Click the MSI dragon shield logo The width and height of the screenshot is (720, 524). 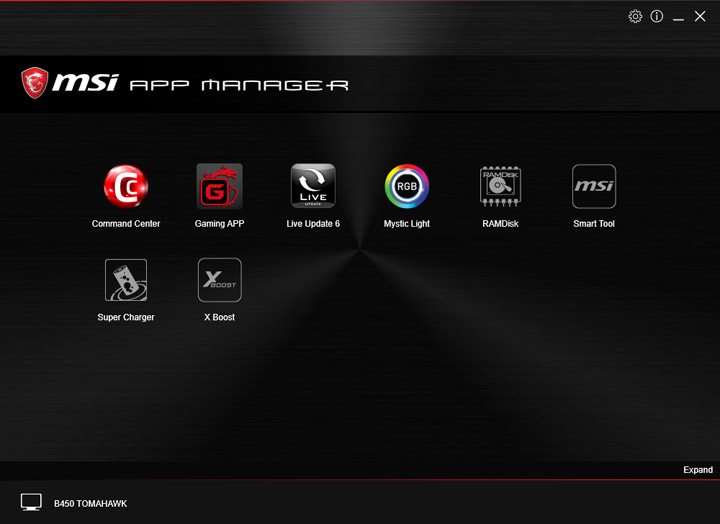tap(34, 83)
